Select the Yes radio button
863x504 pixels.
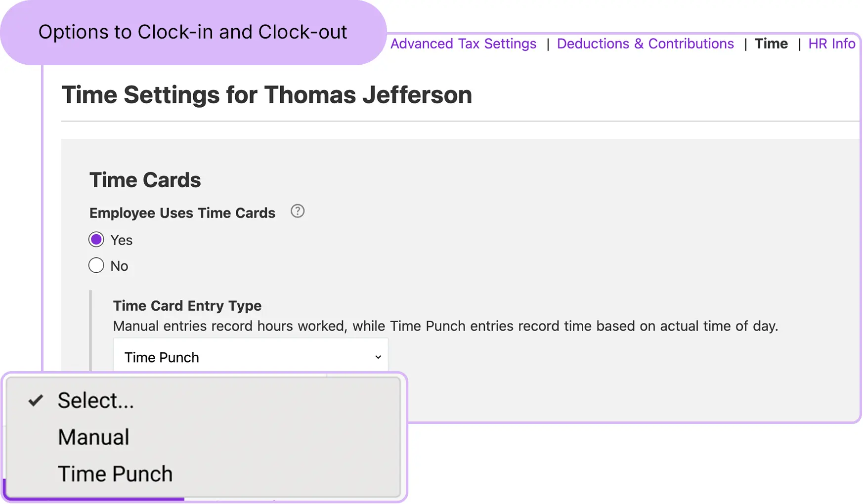click(x=96, y=240)
